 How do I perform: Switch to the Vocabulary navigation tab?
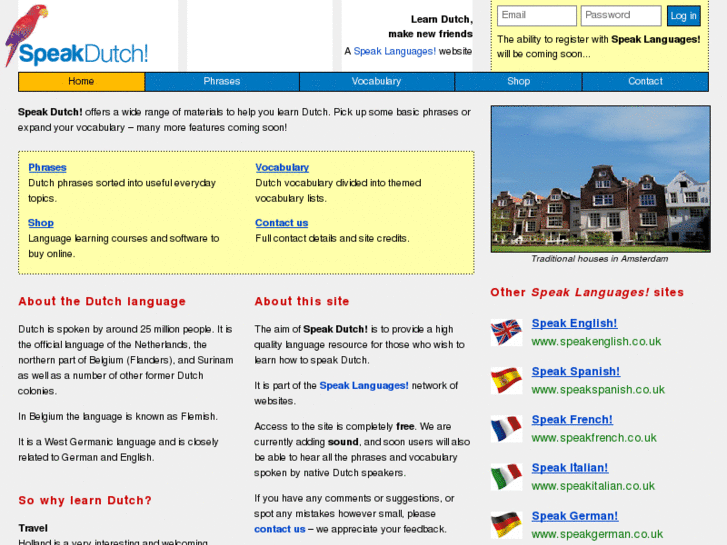click(x=376, y=82)
